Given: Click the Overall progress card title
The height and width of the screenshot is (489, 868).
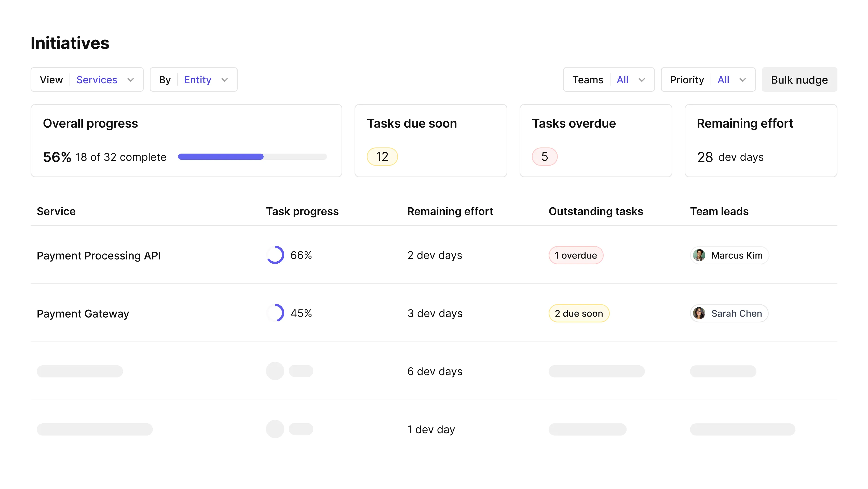Looking at the screenshot, I should tap(90, 123).
